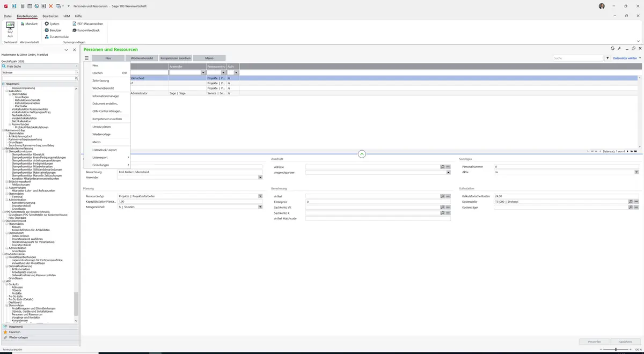The width and height of the screenshot is (644, 354).
Task: Open the Ressourcentyp dropdown in Planung
Action: coord(261,196)
